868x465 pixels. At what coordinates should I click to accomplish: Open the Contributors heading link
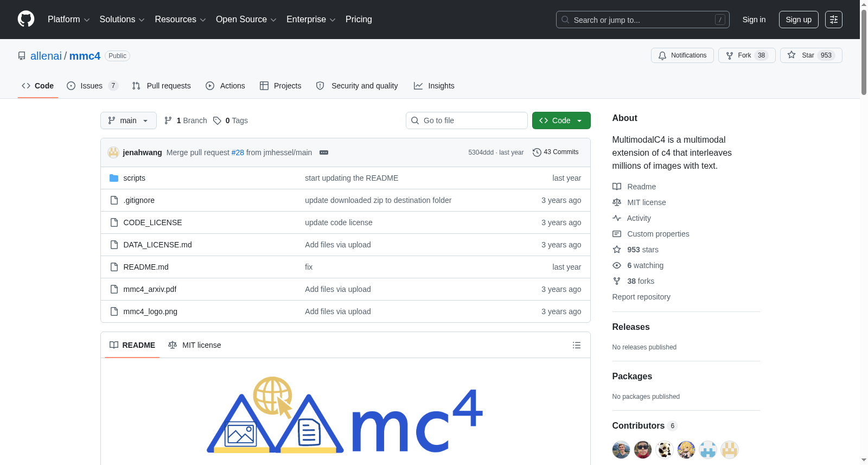click(644, 426)
